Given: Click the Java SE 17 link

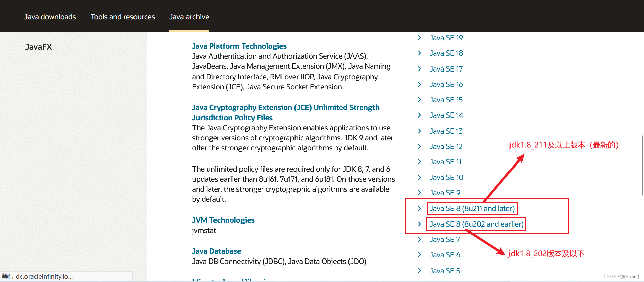Looking at the screenshot, I should [446, 69].
